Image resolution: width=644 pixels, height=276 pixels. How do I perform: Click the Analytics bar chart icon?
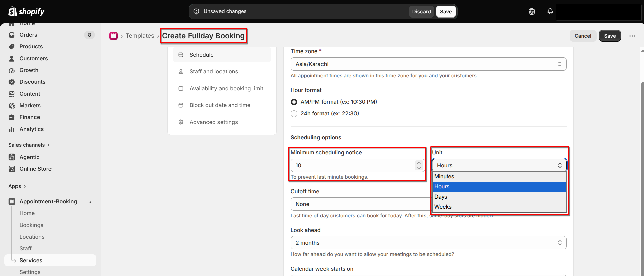pos(12,129)
